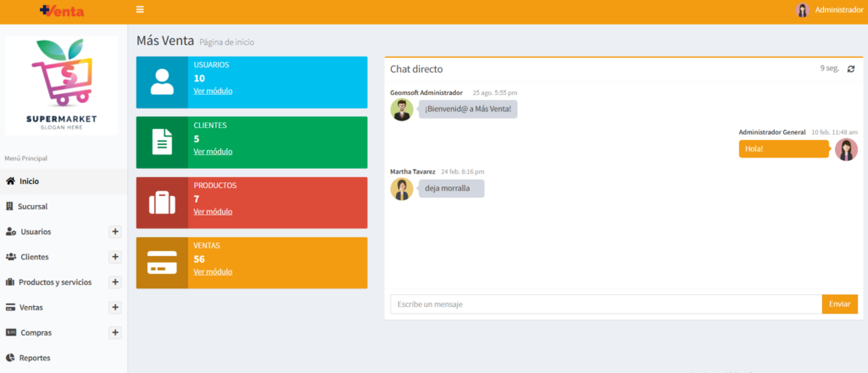Open Ver módulo link under Usuarios
Viewport: 868px width, 373px height.
[213, 91]
